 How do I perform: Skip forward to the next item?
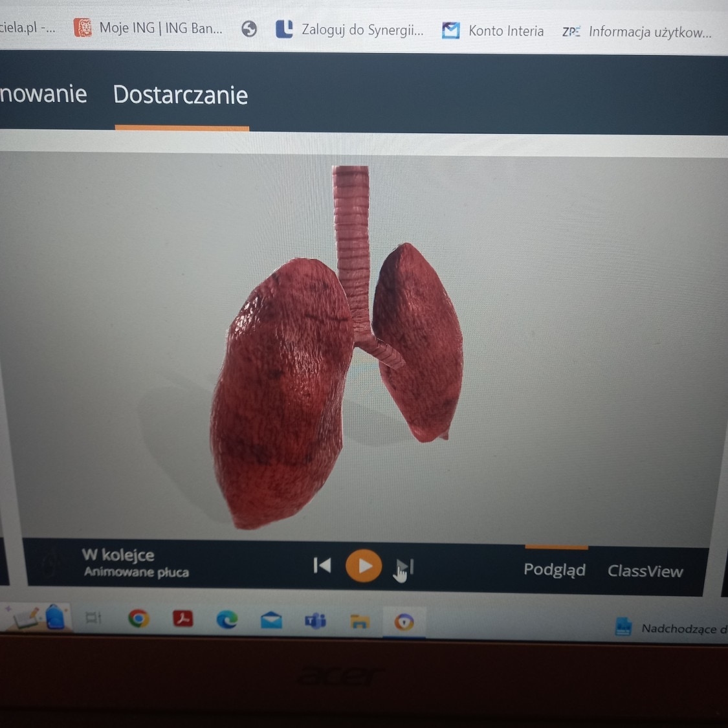pyautogui.click(x=405, y=568)
